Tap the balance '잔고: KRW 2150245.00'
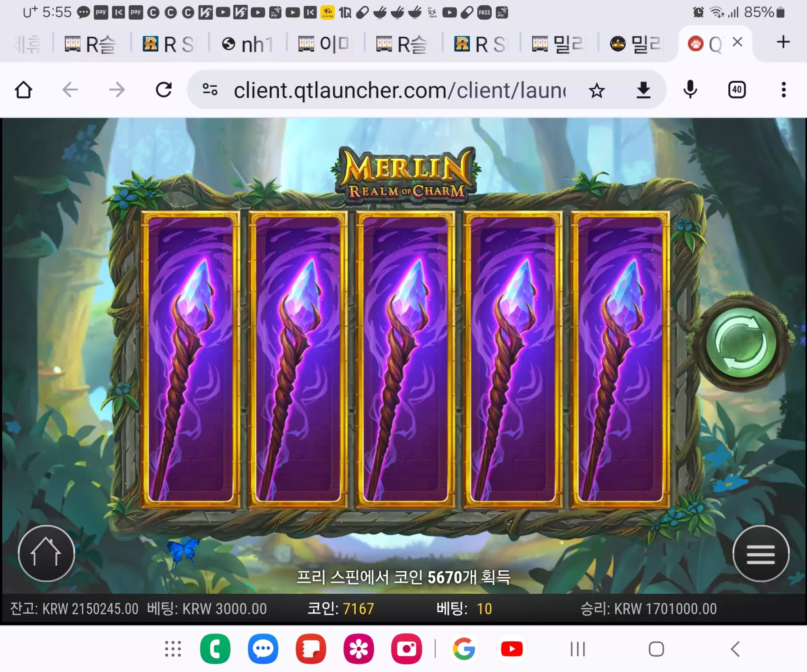Image resolution: width=807 pixels, height=672 pixels. (74, 609)
